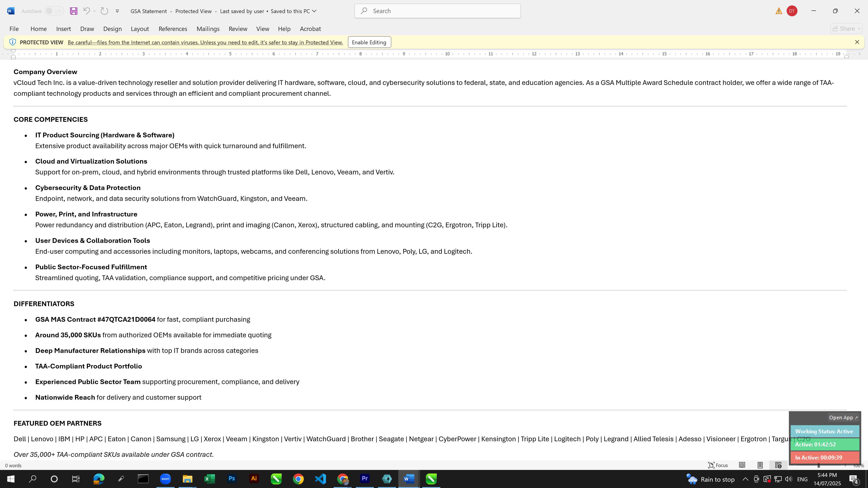
Task: Open the Windows Start menu
Action: [x=11, y=479]
